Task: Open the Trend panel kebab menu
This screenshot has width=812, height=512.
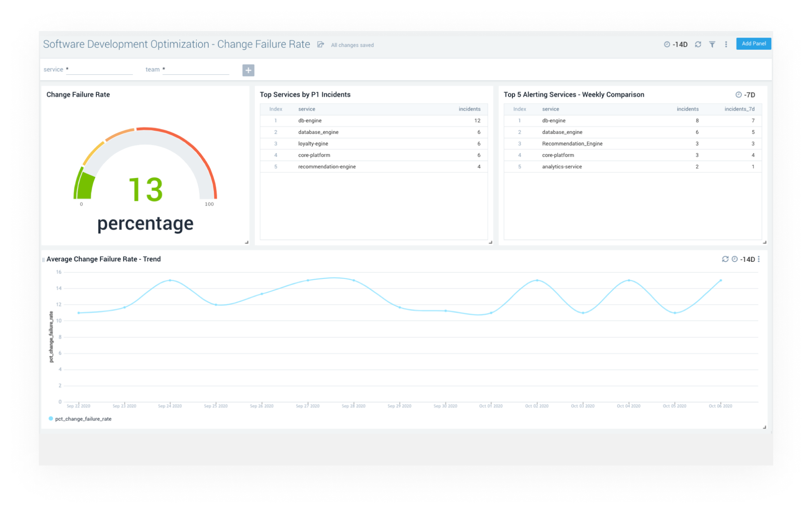Action: tap(759, 259)
